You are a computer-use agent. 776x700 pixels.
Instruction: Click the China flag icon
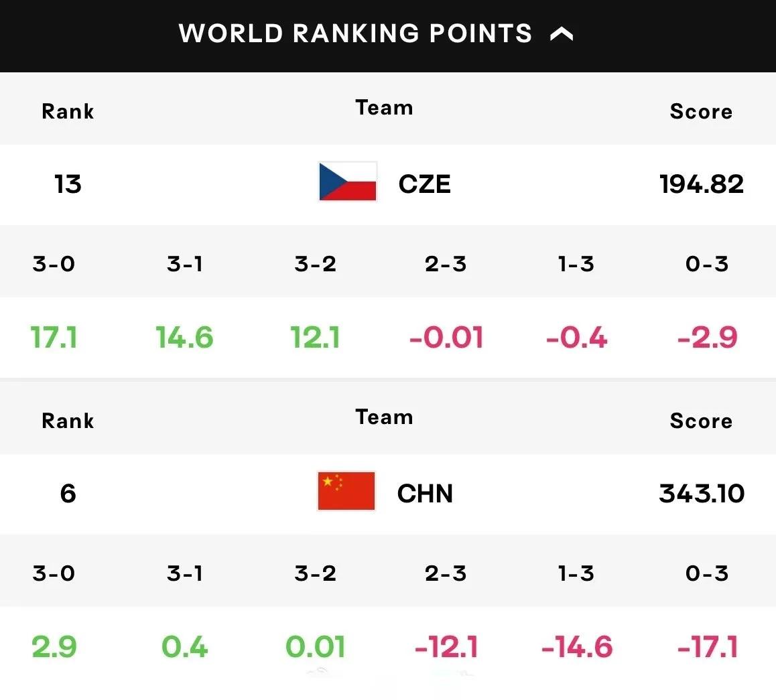click(346, 491)
